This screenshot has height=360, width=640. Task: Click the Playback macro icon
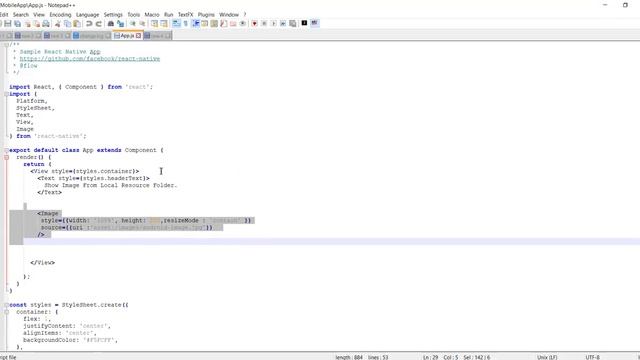pos(273,24)
